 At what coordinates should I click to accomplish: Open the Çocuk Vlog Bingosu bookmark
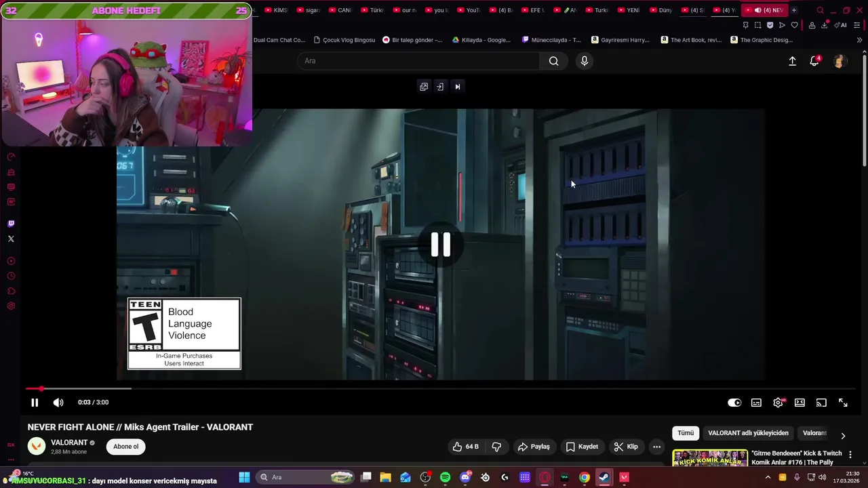point(344,40)
